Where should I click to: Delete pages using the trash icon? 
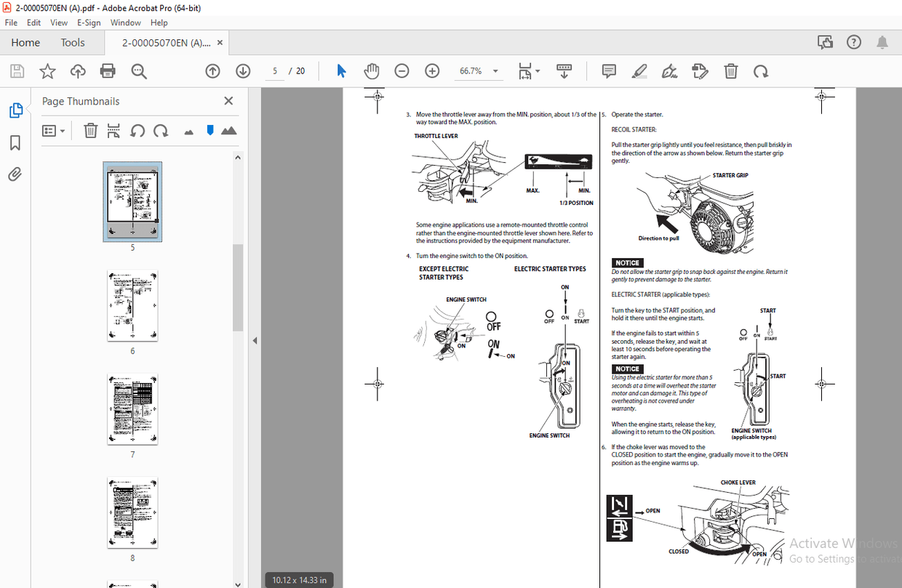(x=90, y=130)
